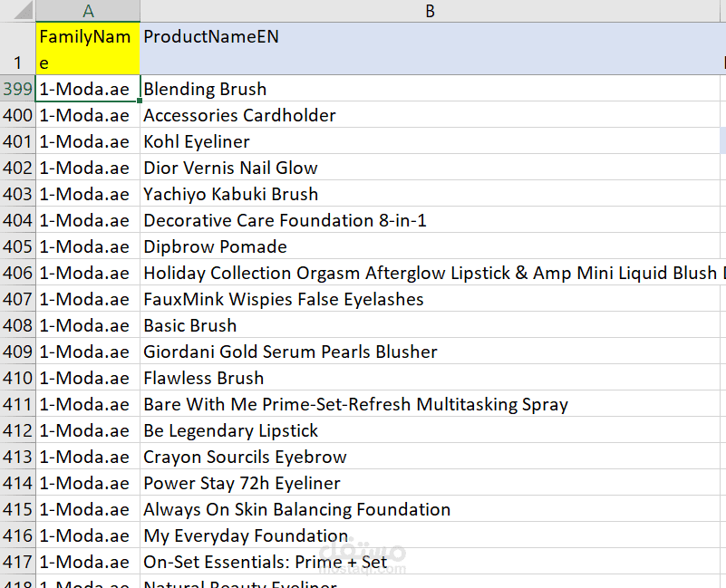
Task: Select row header 405
Action: (x=17, y=246)
